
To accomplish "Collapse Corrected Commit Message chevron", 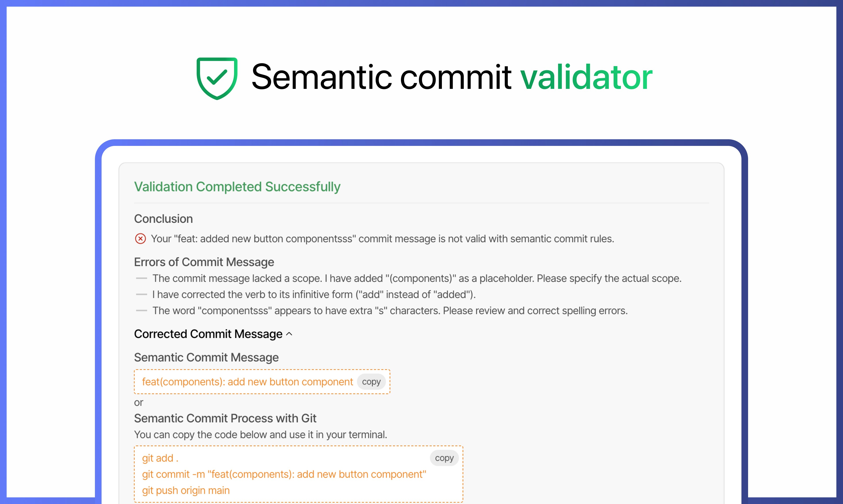I will point(289,334).
